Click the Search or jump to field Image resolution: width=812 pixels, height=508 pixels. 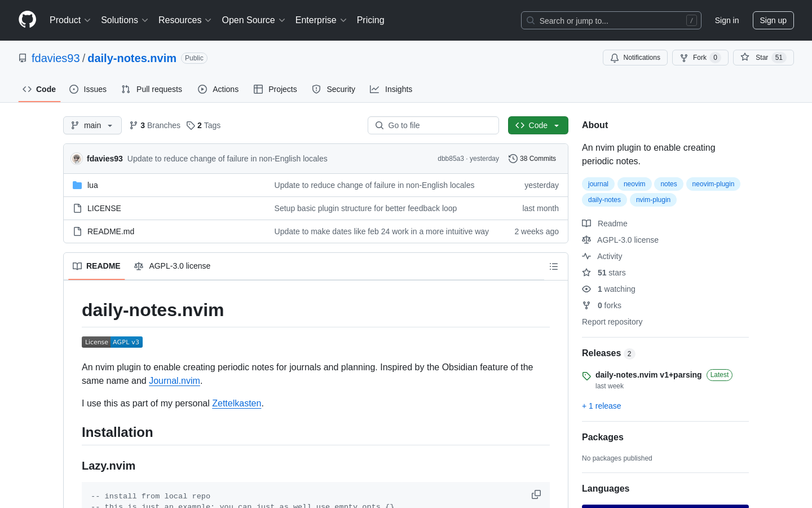point(611,20)
